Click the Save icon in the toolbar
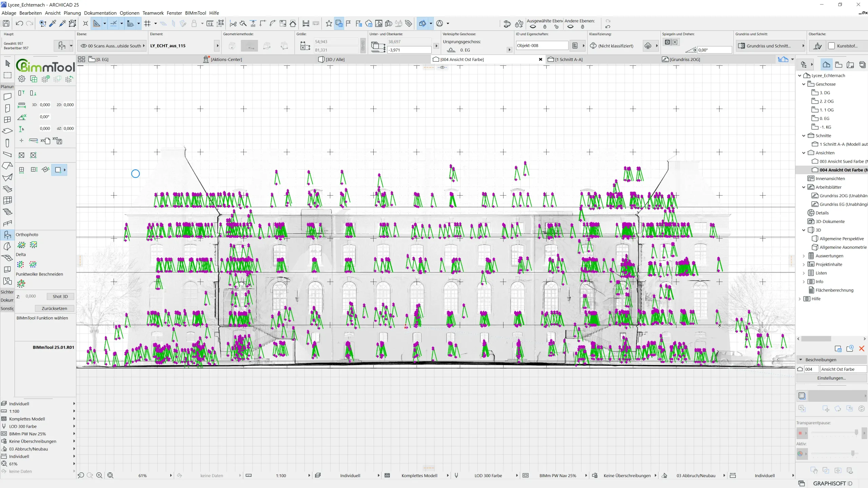The height and width of the screenshot is (488, 868). (6, 23)
